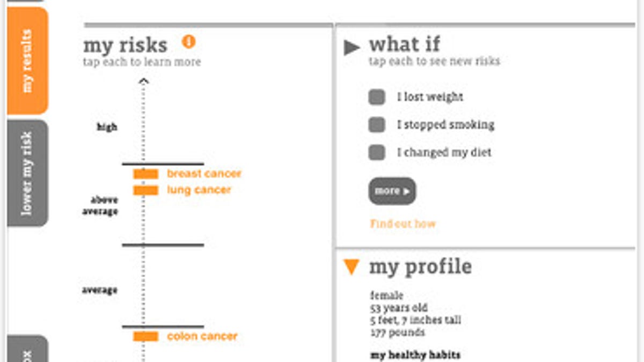644x362 pixels.
Task: Toggle the 'I stopped smoking' checkbox
Action: pyautogui.click(x=377, y=125)
